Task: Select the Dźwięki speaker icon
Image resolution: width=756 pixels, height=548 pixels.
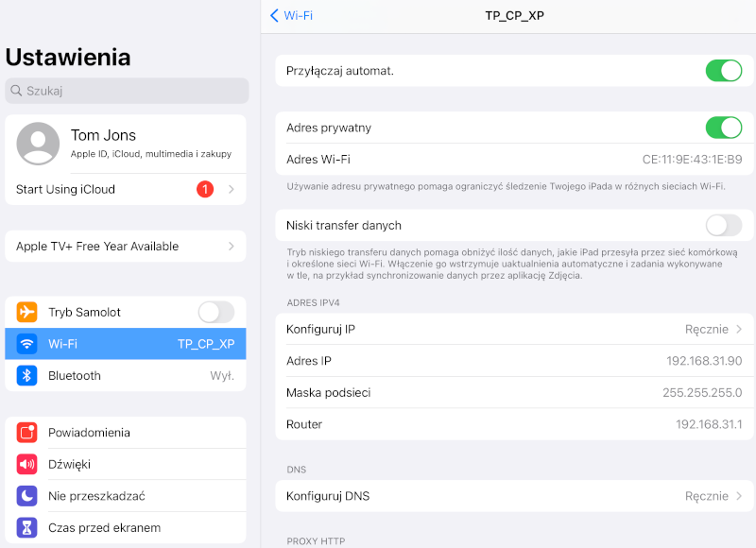Action: point(26,464)
